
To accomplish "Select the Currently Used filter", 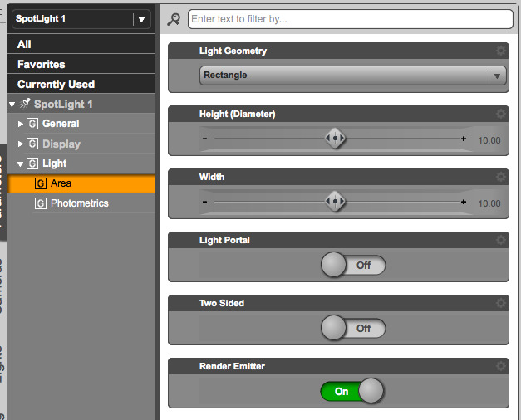I will coord(57,84).
